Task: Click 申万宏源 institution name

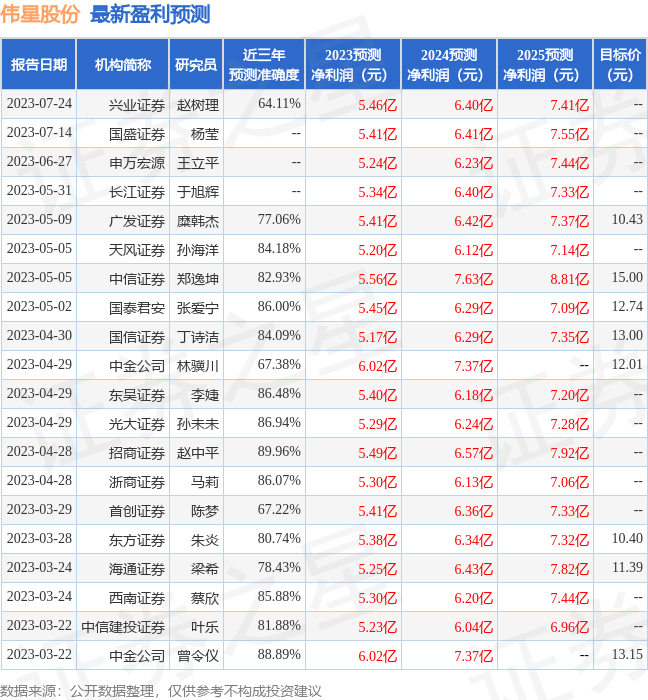Action: pyautogui.click(x=137, y=163)
